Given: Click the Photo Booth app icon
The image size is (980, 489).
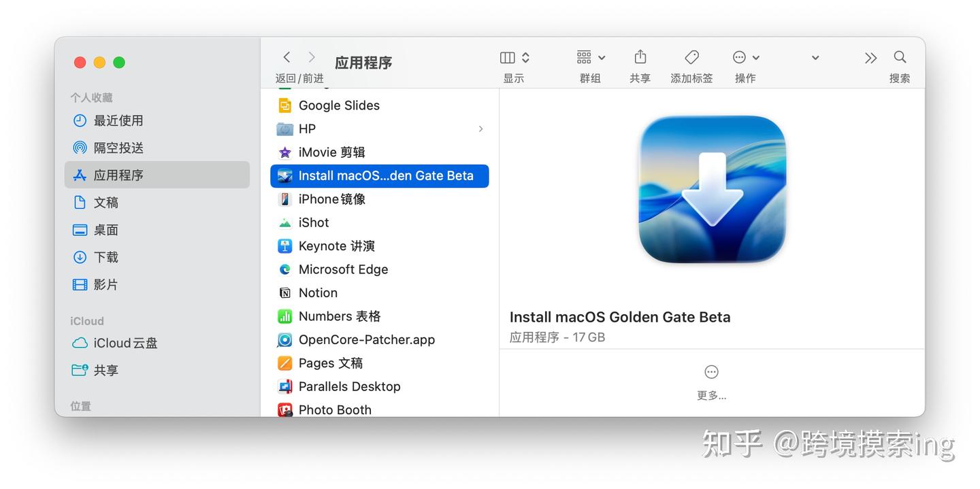Looking at the screenshot, I should [284, 409].
